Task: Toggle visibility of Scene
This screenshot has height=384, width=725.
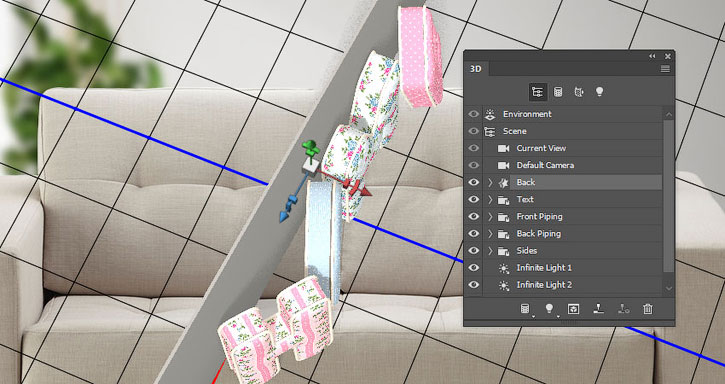Action: (x=473, y=131)
